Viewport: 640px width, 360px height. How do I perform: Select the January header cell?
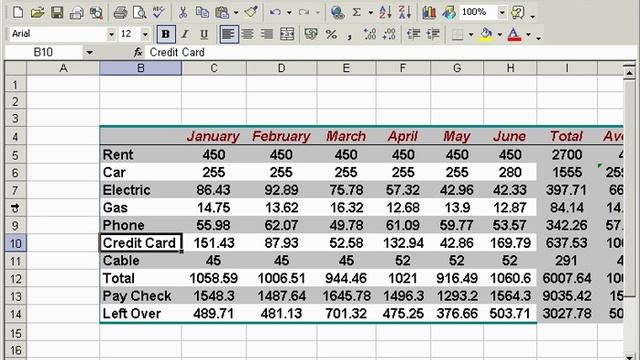pyautogui.click(x=214, y=136)
